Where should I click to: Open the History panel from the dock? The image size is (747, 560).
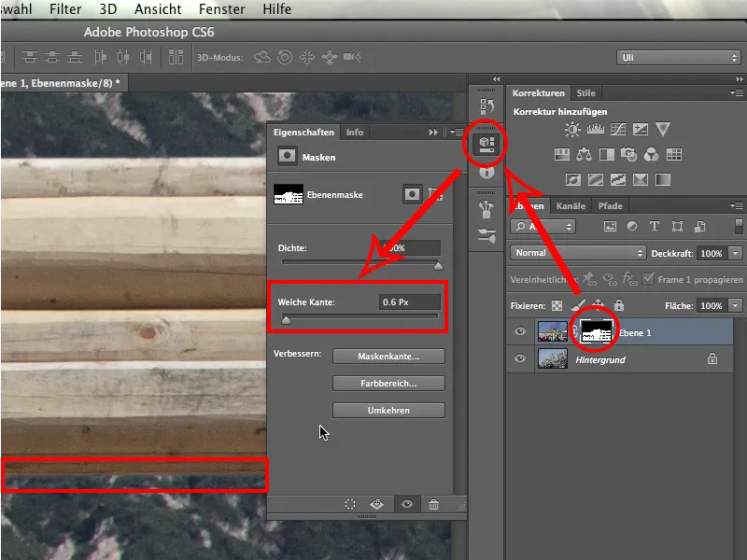[486, 106]
